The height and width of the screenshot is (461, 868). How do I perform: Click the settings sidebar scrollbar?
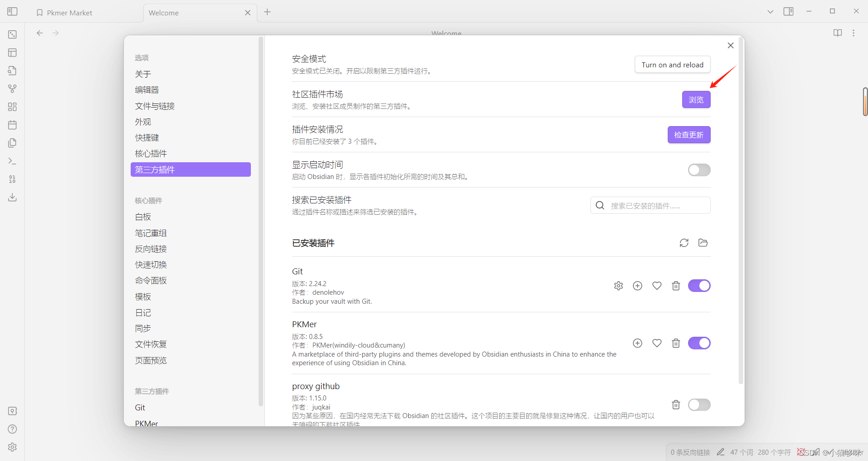pyautogui.click(x=261, y=221)
